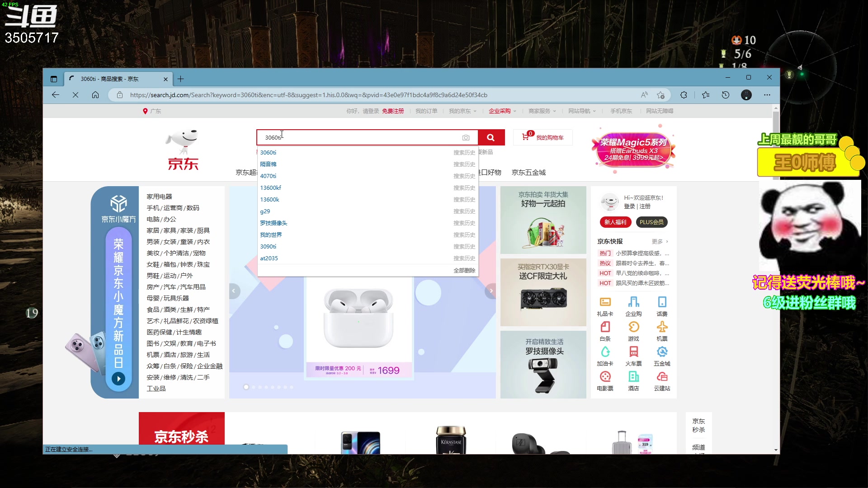The image size is (868, 488).
Task: Click 全部删除 to clear search history
Action: (x=464, y=270)
